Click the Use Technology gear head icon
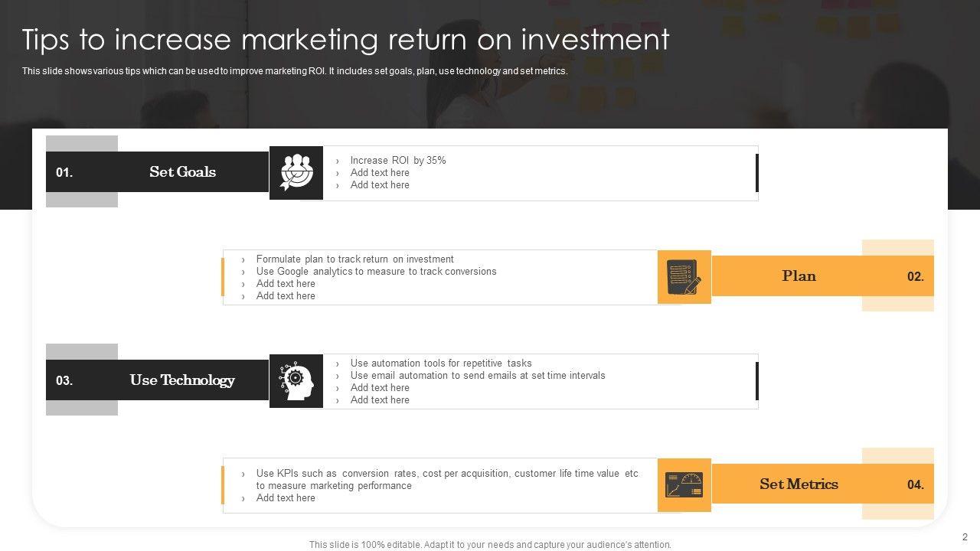 pos(296,381)
